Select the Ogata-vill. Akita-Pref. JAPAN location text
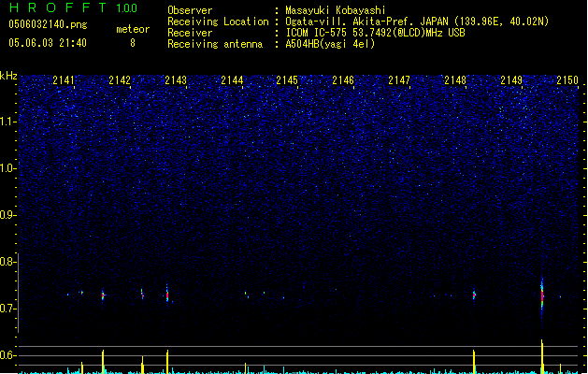588x374 pixels. point(417,22)
